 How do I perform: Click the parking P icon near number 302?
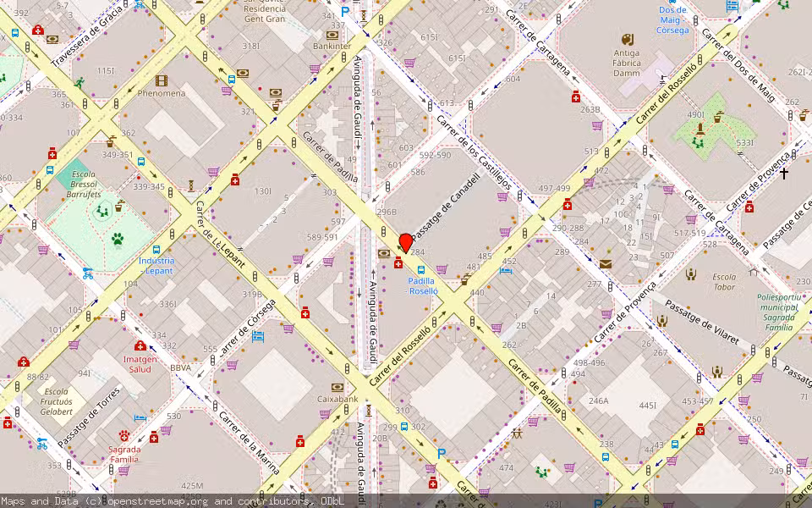pyautogui.click(x=442, y=454)
